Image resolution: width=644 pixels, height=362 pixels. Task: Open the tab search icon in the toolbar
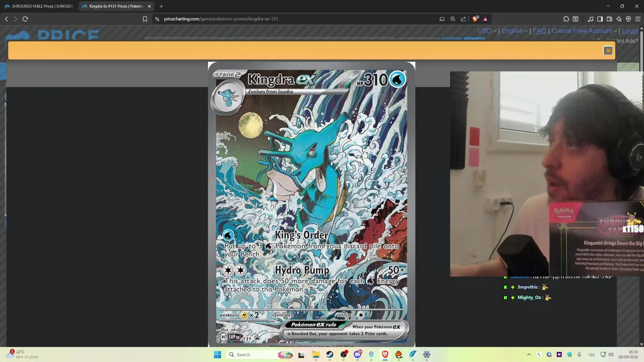click(576, 19)
